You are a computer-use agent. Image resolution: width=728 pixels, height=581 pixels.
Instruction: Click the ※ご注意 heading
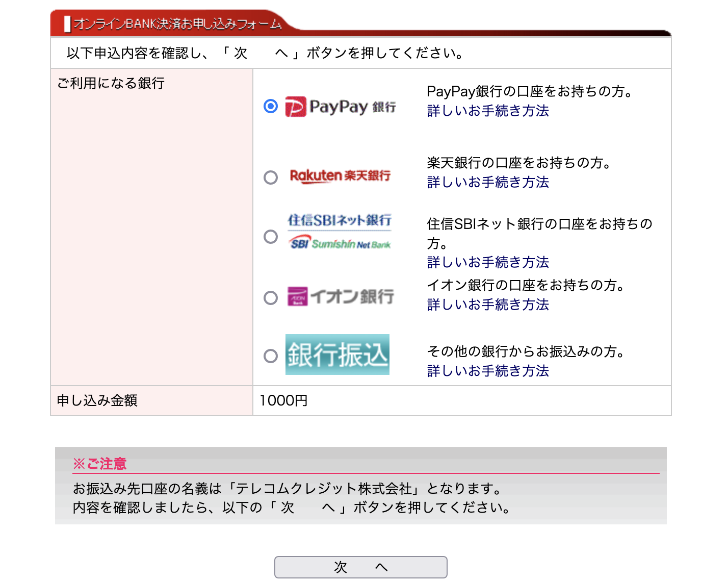99,464
